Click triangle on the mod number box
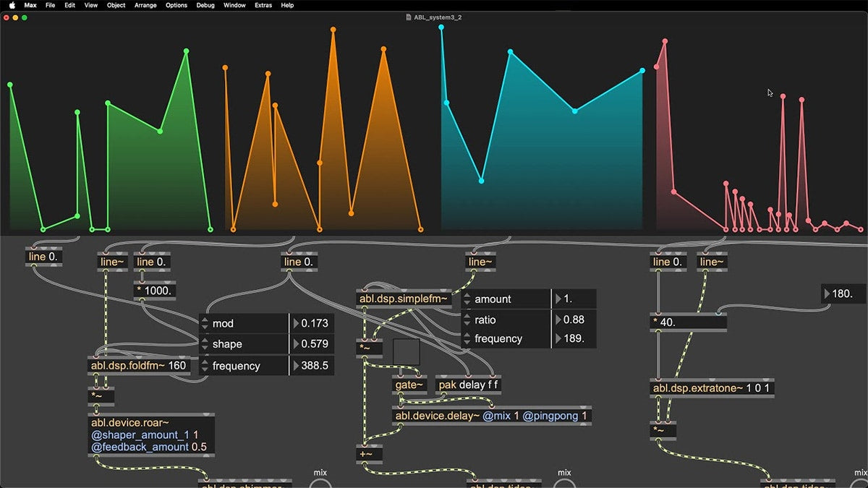Viewport: 868px width, 488px height. (295, 324)
